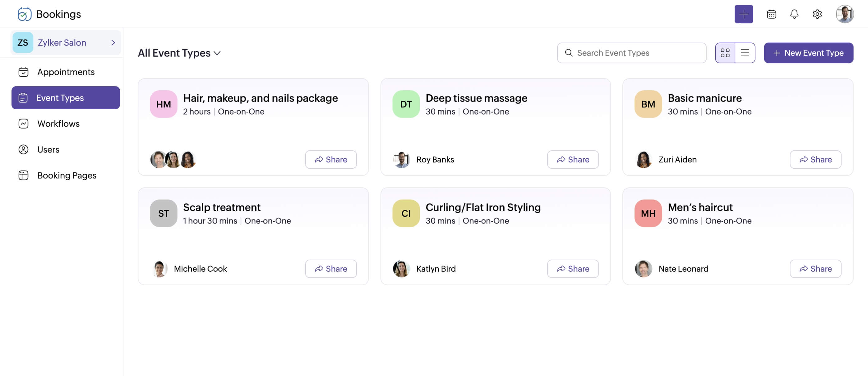Share the Hair makeup and nails package
This screenshot has height=376, width=868.
[x=330, y=159]
